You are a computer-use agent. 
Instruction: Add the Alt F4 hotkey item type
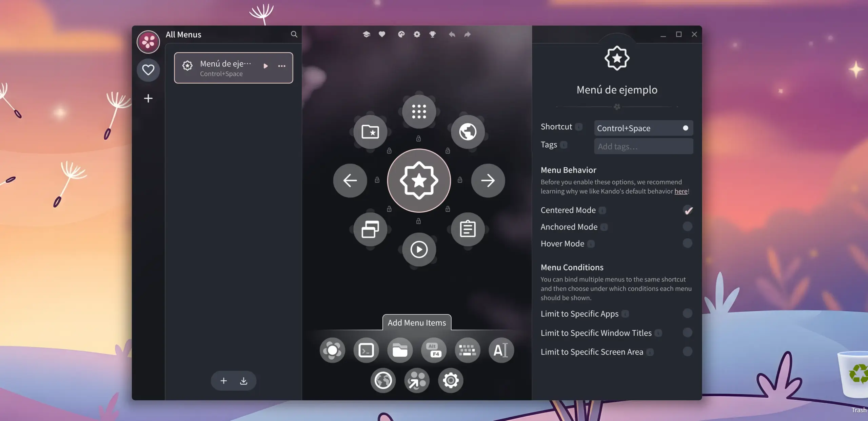click(434, 350)
